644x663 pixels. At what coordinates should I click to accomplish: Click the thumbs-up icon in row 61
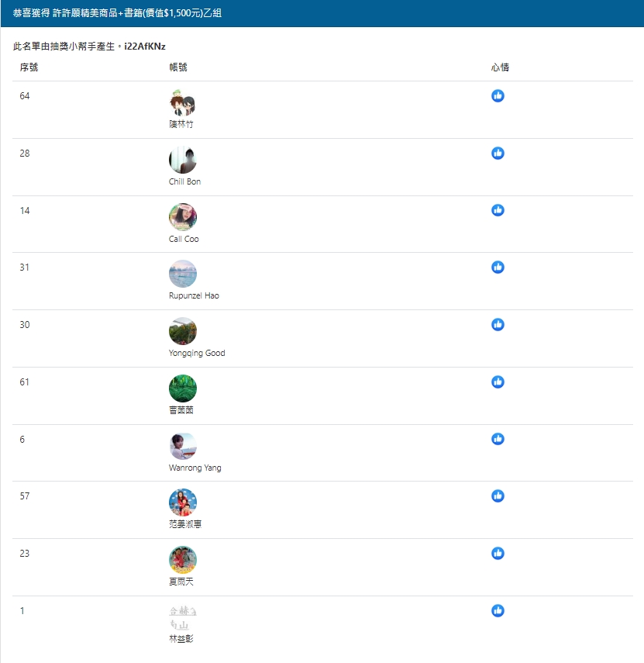[498, 382]
